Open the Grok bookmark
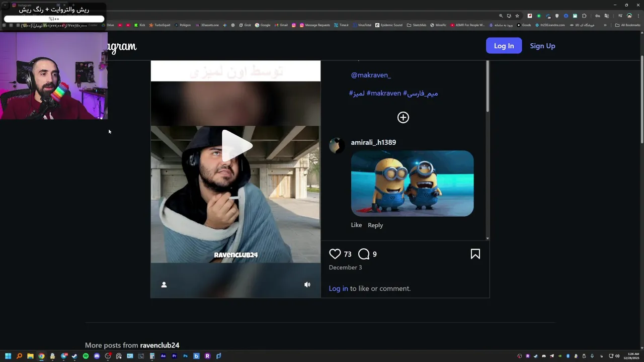 coord(245,25)
